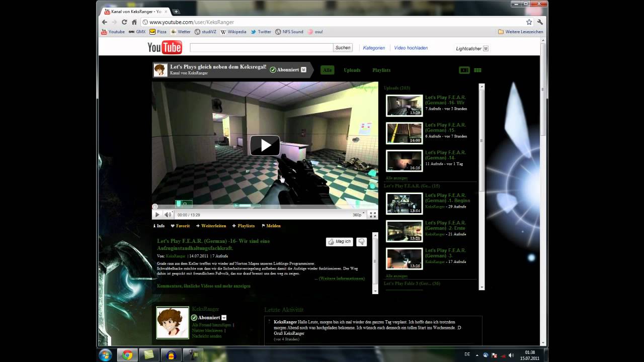Open the Weiterleiten share tab
The height and width of the screenshot is (362, 644).
click(x=211, y=226)
